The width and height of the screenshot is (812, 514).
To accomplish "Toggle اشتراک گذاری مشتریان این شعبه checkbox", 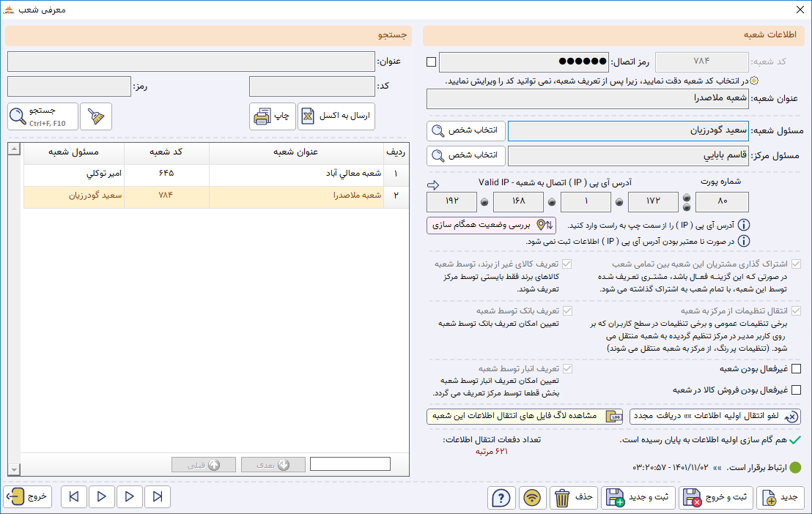I will pos(796,264).
